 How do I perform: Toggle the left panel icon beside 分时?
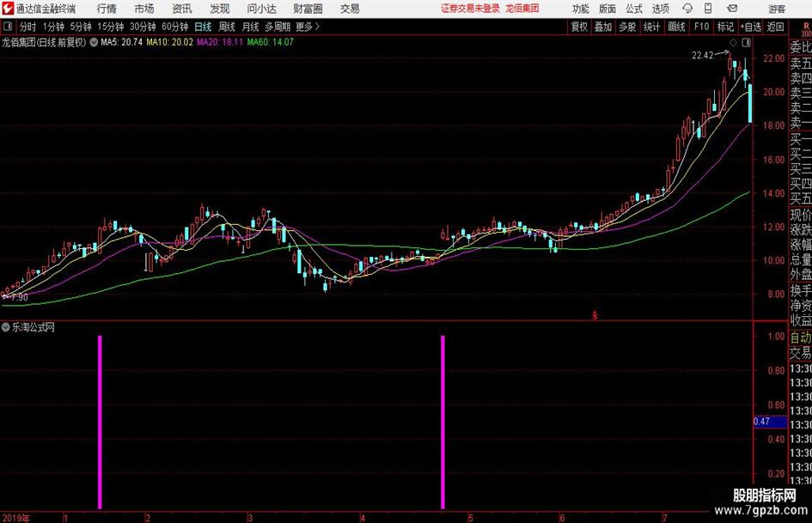click(8, 27)
